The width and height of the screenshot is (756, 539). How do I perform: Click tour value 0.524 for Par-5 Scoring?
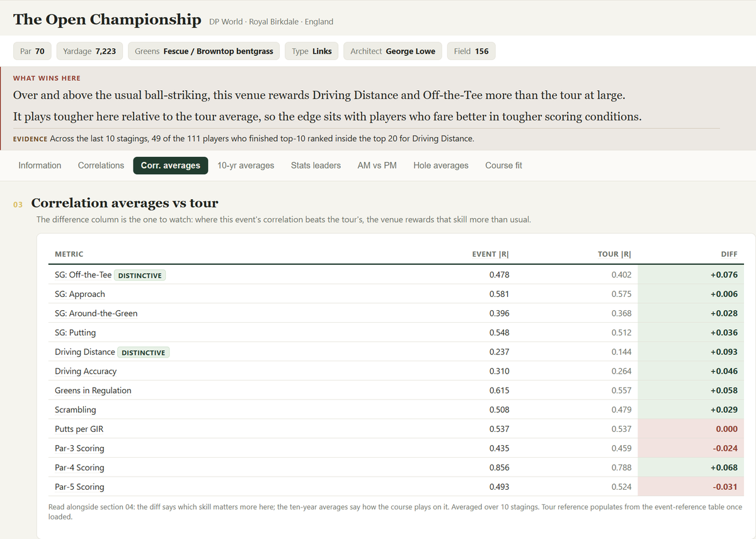coord(621,487)
